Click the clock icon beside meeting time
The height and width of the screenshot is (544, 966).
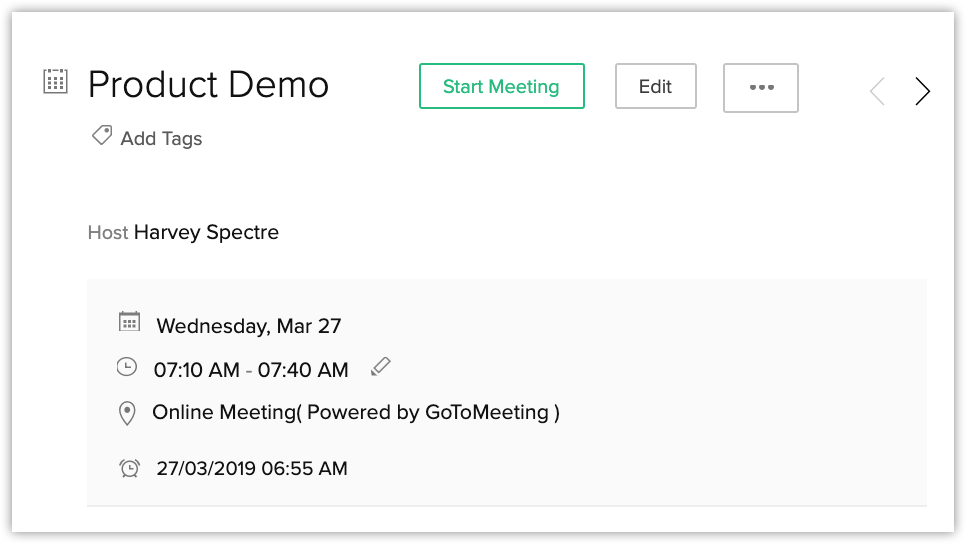(x=127, y=367)
